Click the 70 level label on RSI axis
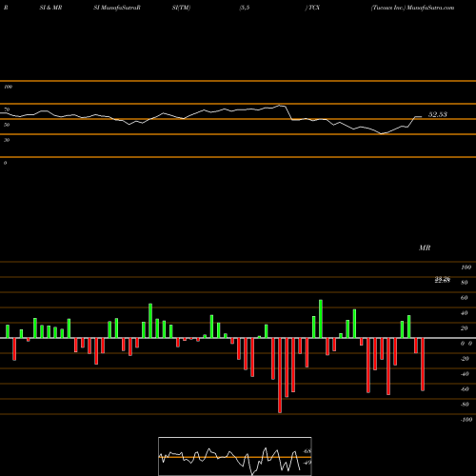Viewport: 476px width, 476px height. (x=7, y=109)
